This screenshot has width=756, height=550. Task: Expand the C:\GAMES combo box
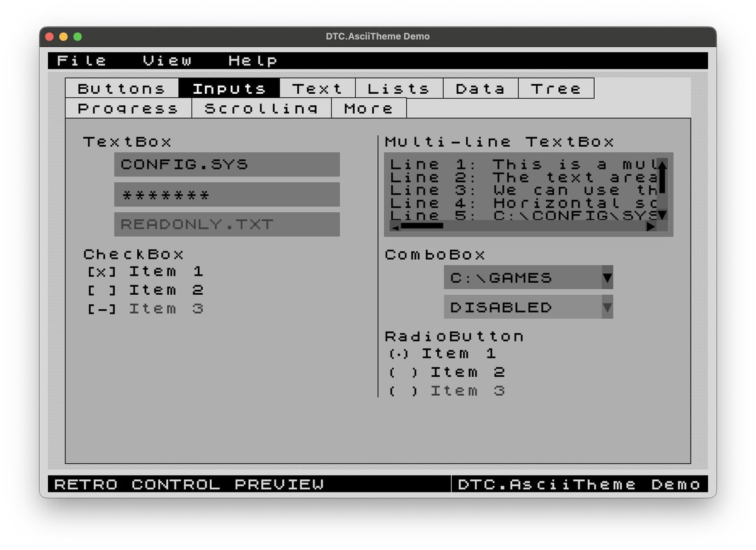tap(528, 277)
